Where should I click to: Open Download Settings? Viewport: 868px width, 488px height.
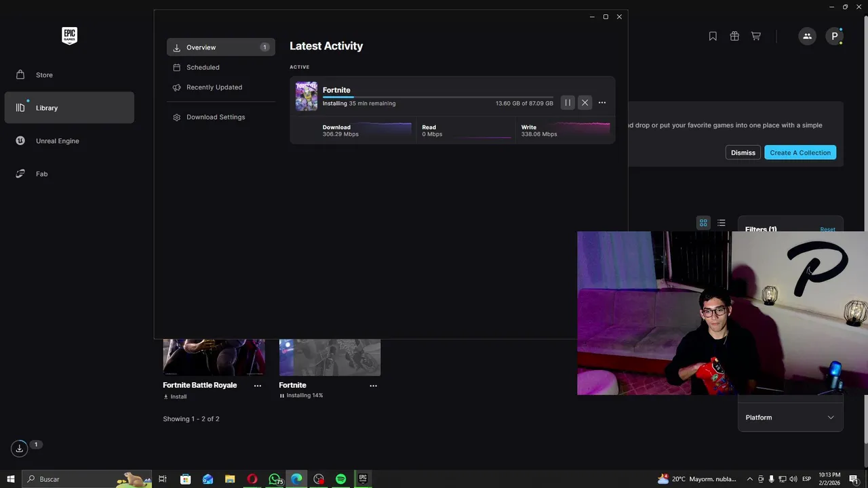click(221, 117)
